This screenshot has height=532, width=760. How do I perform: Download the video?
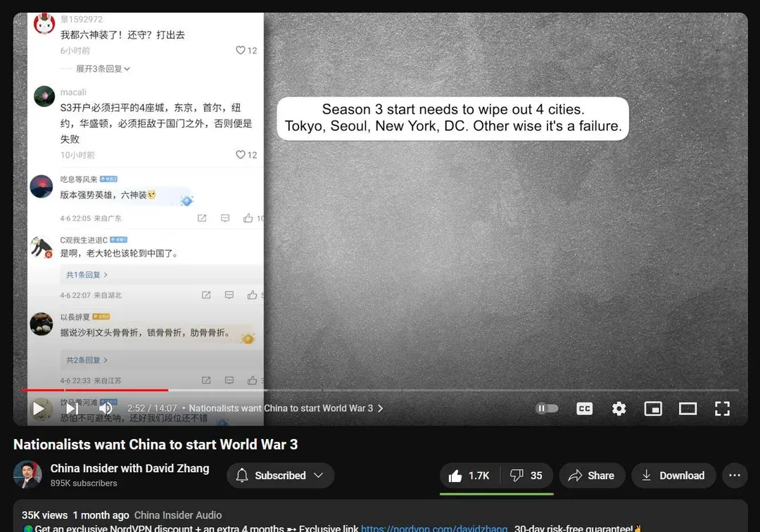(x=673, y=476)
